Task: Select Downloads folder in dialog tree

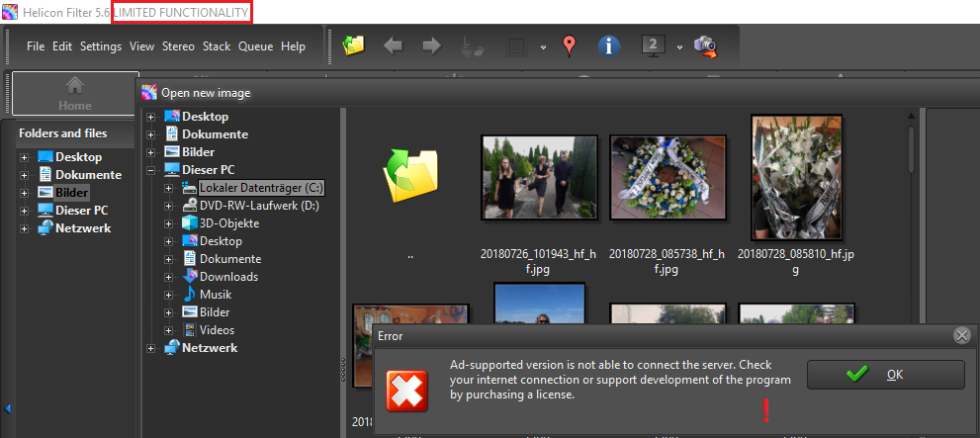Action: point(228,276)
